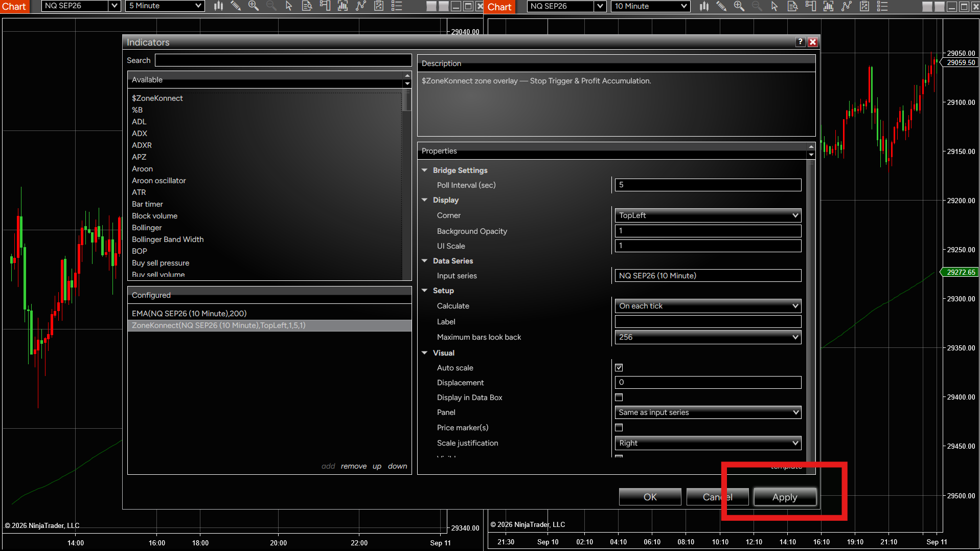This screenshot has width=980, height=551.
Task: Click the remove link under Configured
Action: [x=354, y=466]
